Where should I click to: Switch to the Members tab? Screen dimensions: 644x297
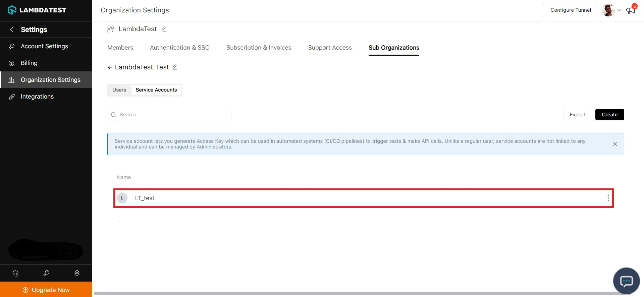tap(120, 48)
